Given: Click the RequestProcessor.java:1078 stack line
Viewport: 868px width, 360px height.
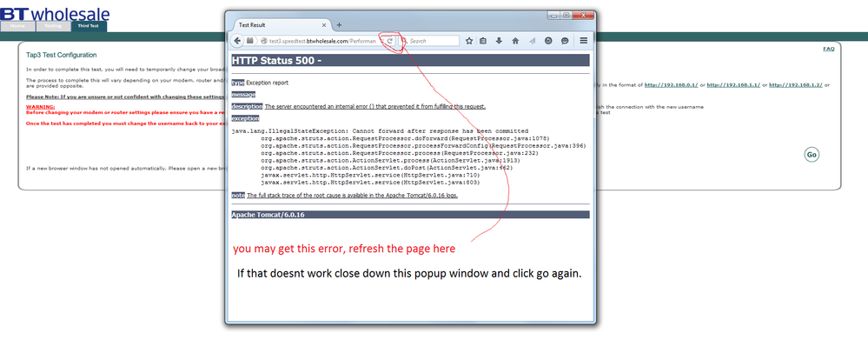Looking at the screenshot, I should point(405,138).
